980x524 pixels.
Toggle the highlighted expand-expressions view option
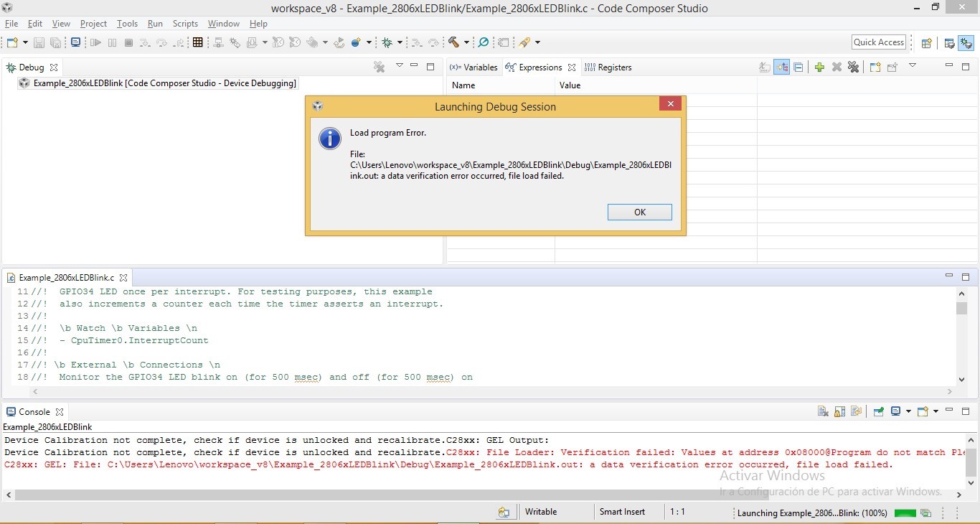[x=781, y=67]
